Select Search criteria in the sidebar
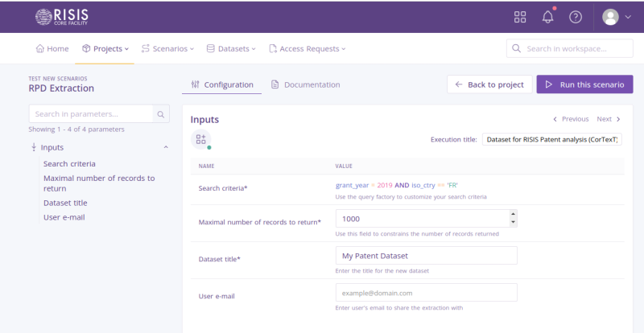 pos(69,164)
